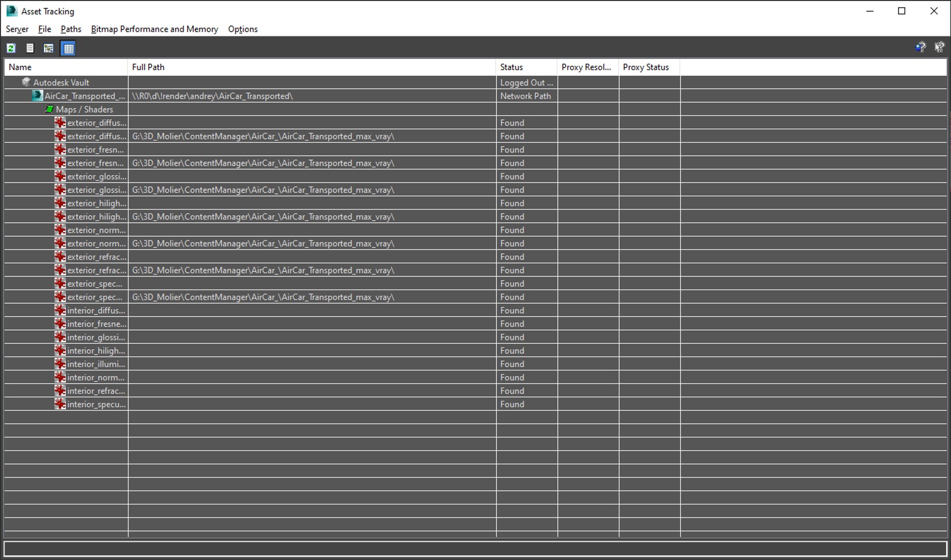Click Found status of interior_fresne row
Screen dimensions: 951x560
coord(512,324)
